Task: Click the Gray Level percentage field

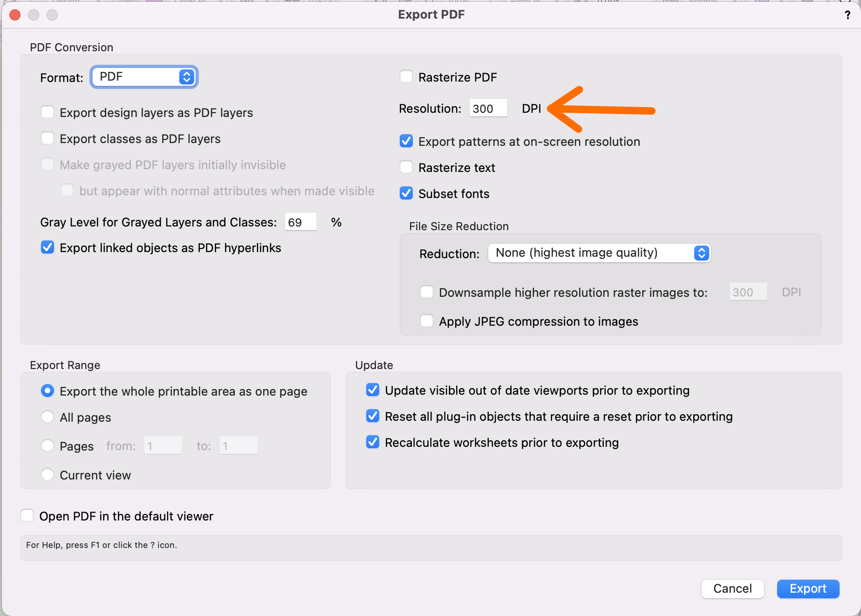Action: point(300,222)
